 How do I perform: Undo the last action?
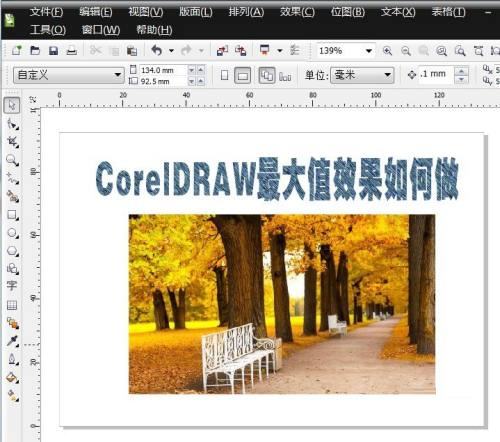157,50
